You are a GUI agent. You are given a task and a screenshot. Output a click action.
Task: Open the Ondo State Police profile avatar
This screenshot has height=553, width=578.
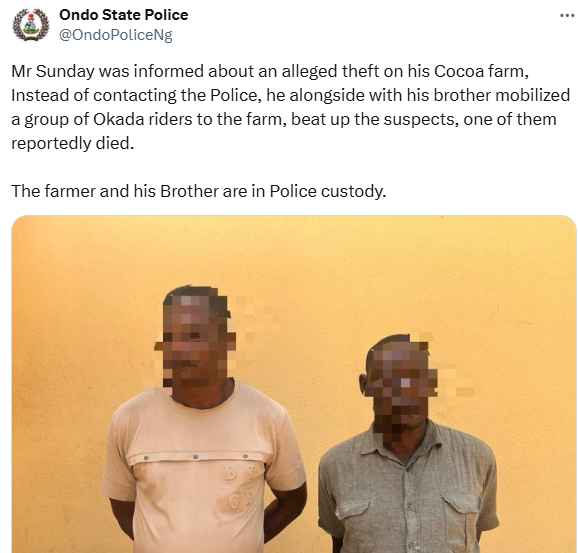pos(31,25)
